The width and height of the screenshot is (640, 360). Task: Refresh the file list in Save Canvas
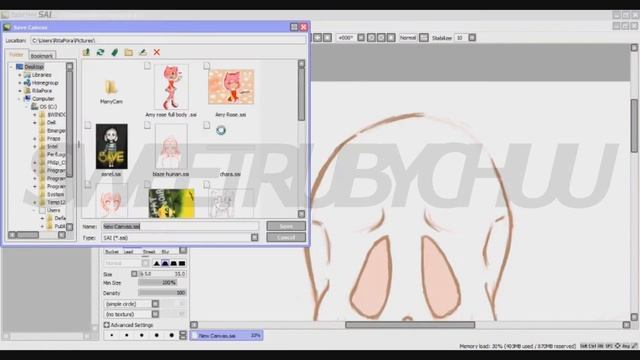click(100, 52)
